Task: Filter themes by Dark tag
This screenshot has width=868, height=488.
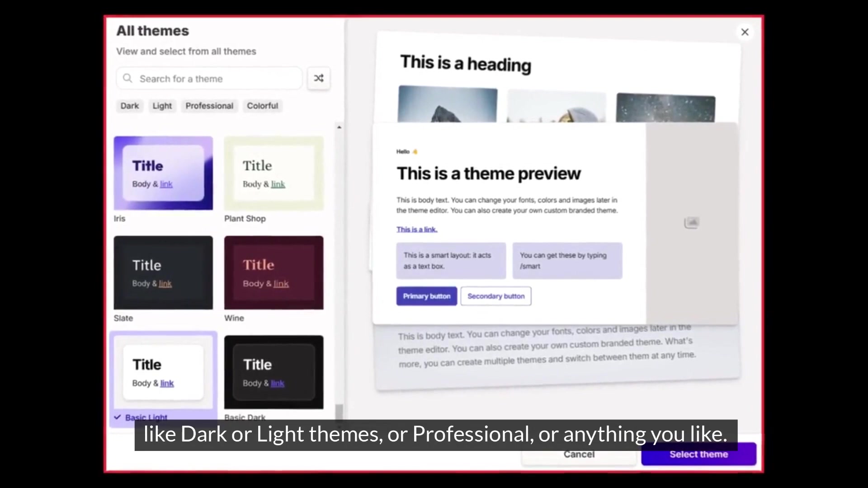Action: [x=130, y=106]
